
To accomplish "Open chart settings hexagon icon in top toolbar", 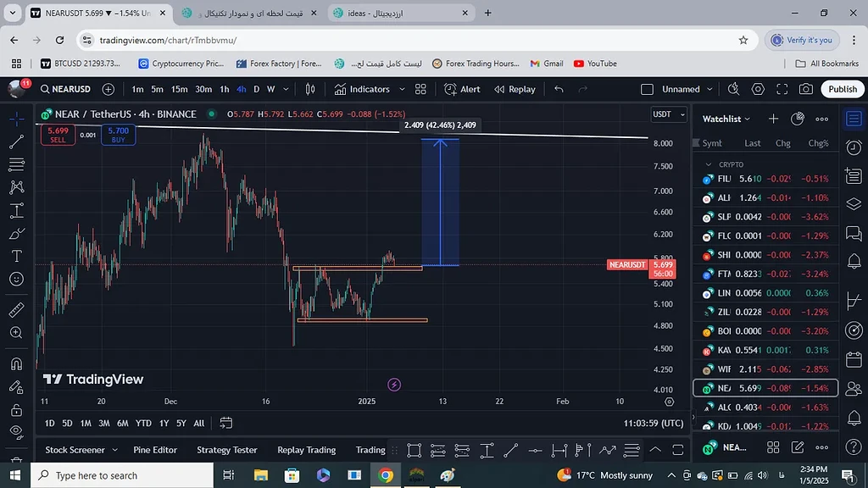I will tap(758, 89).
